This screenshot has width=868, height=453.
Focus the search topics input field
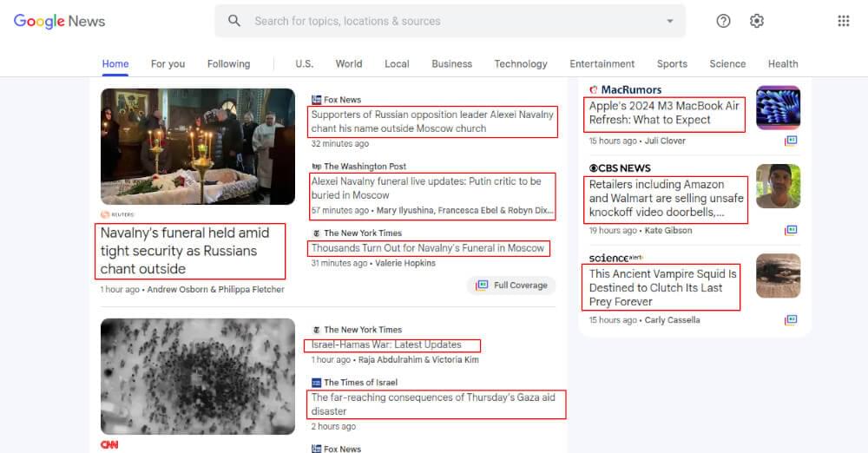point(450,21)
